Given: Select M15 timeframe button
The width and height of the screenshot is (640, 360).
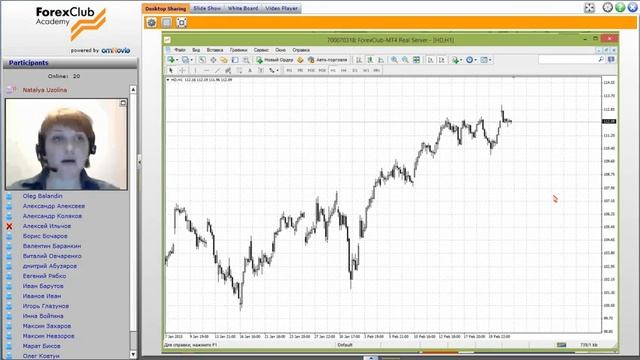Looking at the screenshot, I should click(311, 71).
